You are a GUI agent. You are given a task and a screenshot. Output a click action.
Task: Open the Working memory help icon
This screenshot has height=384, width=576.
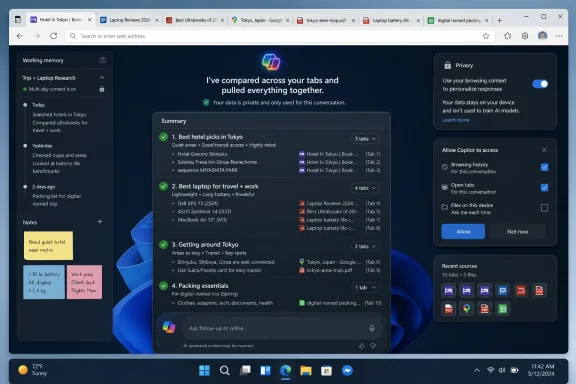click(103, 60)
